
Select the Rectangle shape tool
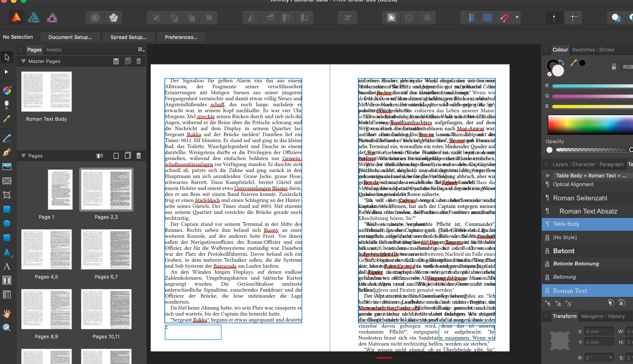7,209
